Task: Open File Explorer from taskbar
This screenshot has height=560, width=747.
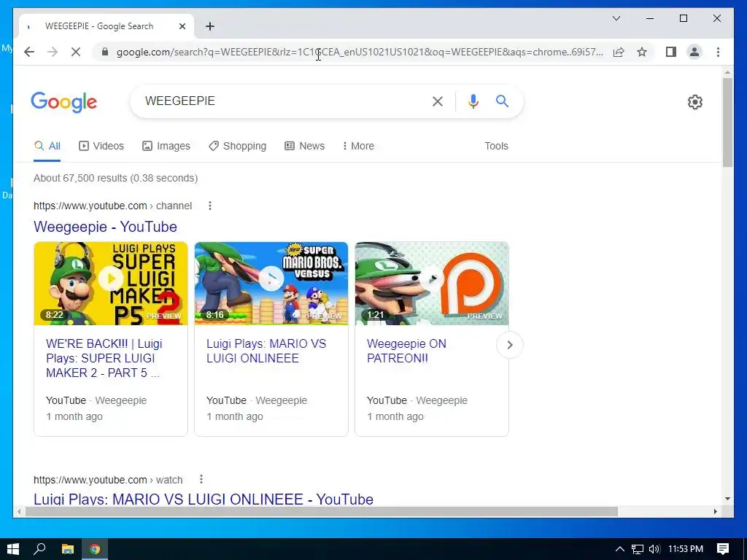Action: 68,549
